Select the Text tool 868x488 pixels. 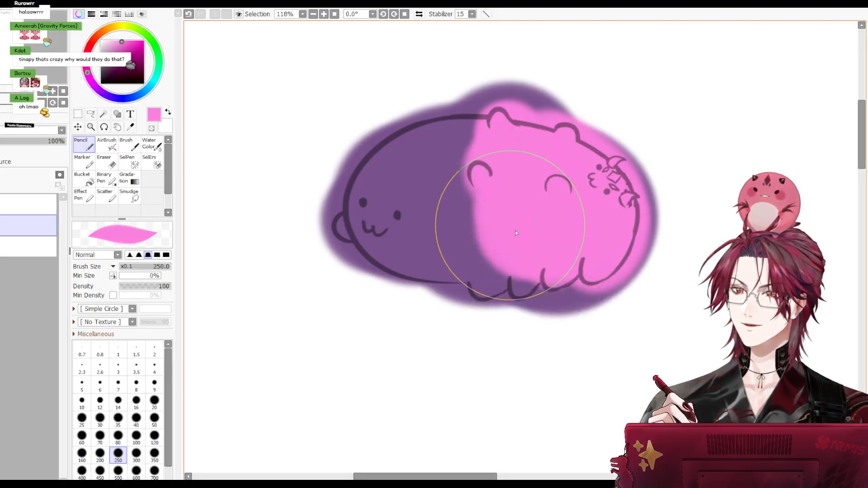pyautogui.click(x=130, y=114)
